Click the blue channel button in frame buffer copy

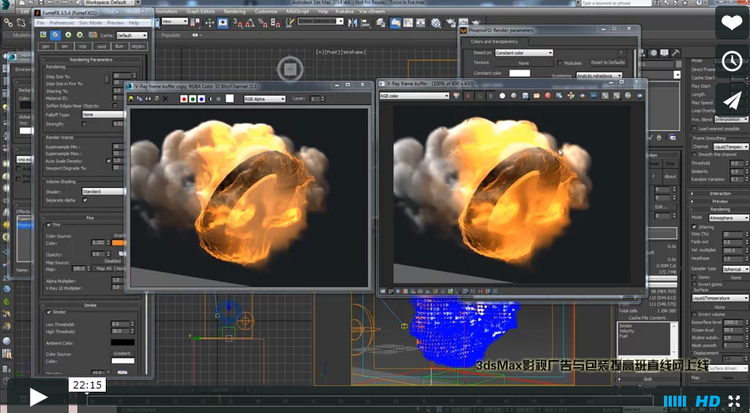pos(201,99)
